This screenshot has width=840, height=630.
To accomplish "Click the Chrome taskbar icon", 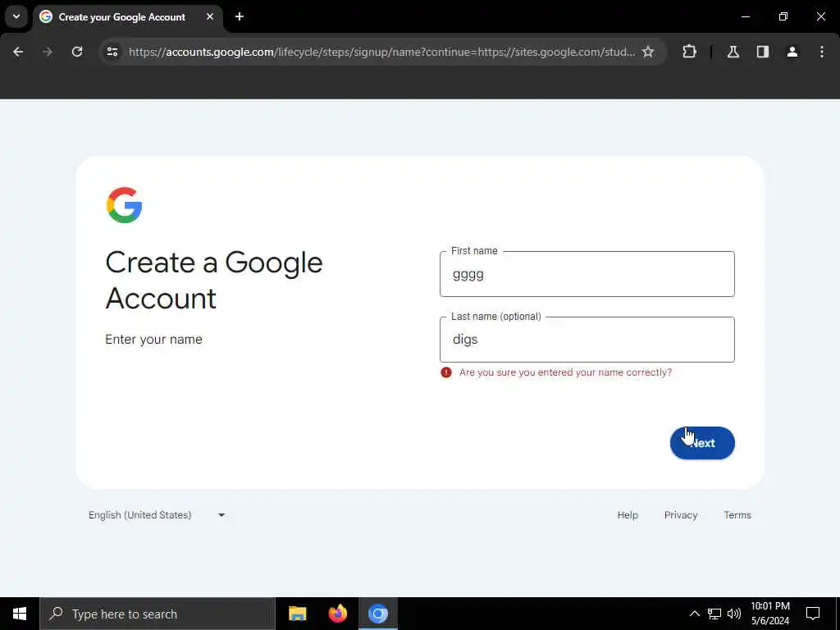I will [377, 614].
